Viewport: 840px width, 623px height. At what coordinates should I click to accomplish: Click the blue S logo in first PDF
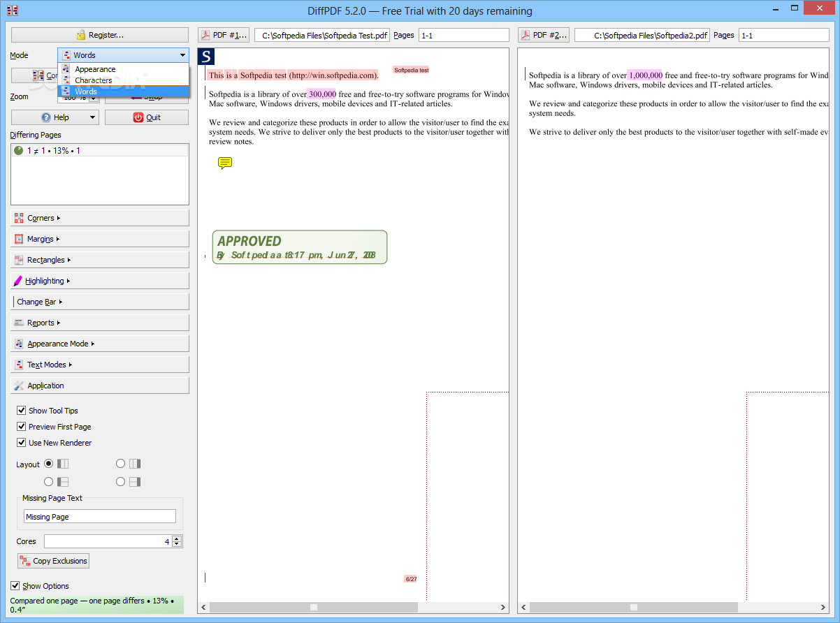coord(207,57)
